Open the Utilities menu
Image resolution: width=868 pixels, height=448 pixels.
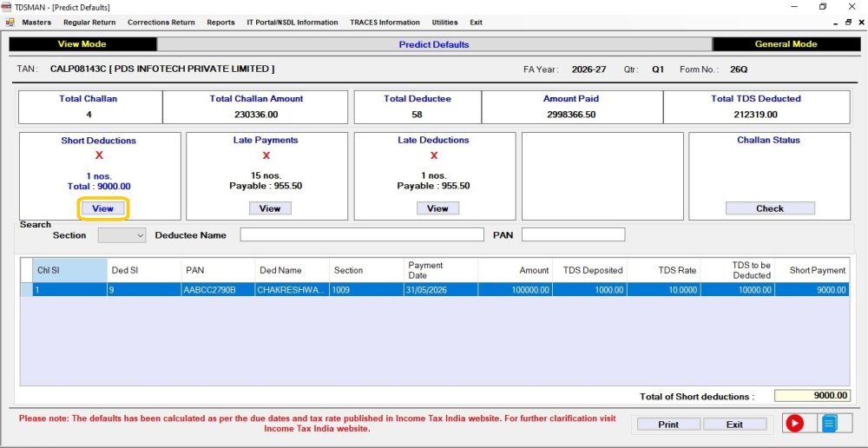click(x=444, y=23)
